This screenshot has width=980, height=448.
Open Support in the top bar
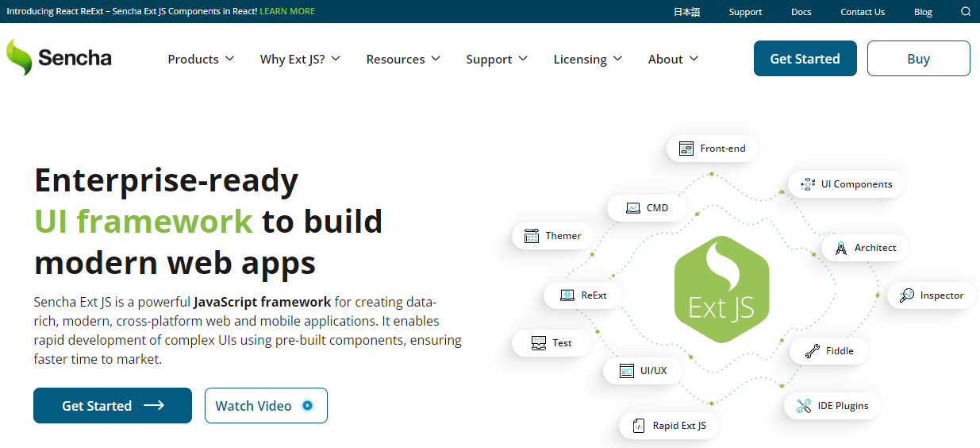click(745, 12)
